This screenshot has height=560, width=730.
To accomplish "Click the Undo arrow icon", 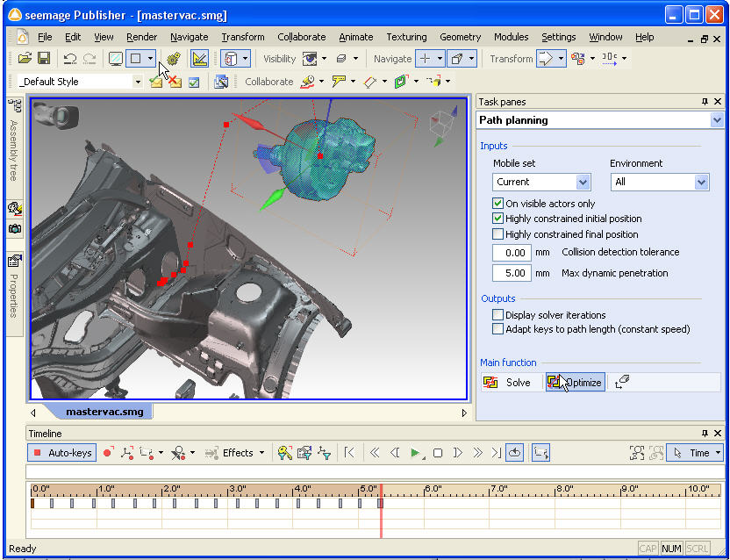I will point(69,59).
